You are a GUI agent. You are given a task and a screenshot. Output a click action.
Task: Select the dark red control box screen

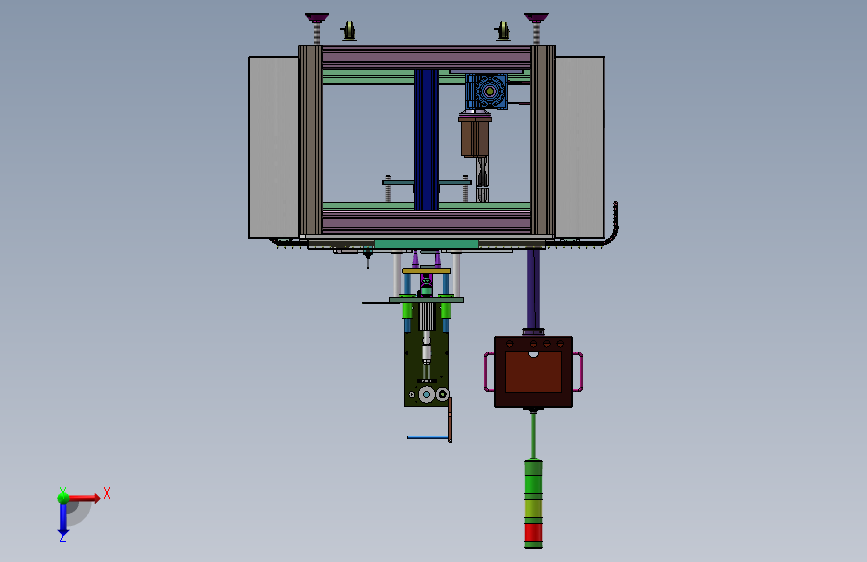(x=533, y=372)
